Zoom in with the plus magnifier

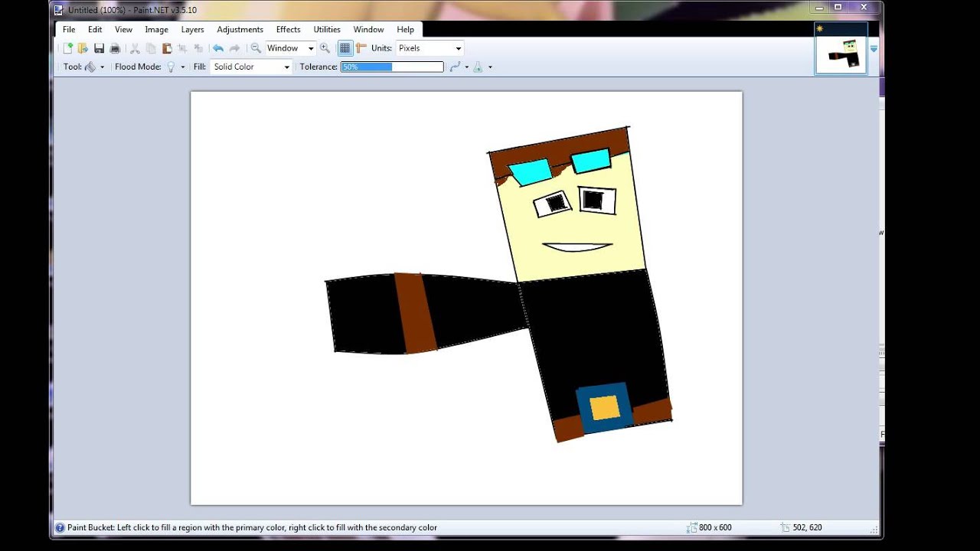(x=325, y=48)
